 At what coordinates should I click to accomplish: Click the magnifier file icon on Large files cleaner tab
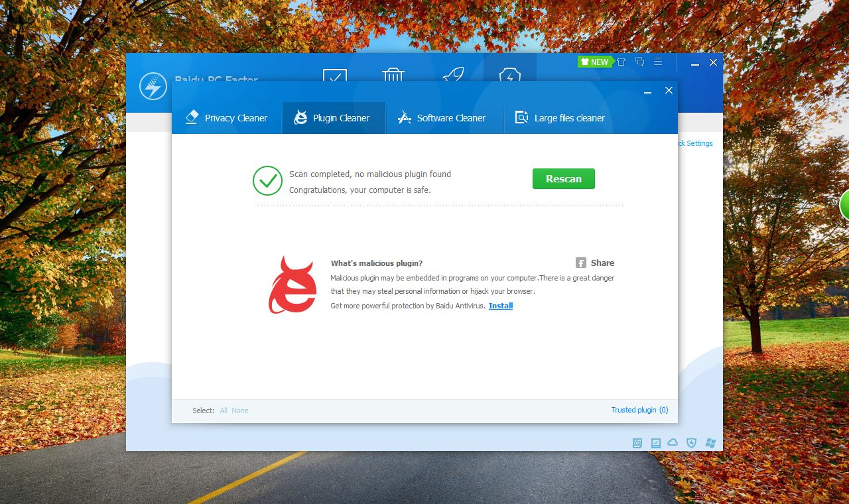pyautogui.click(x=521, y=117)
